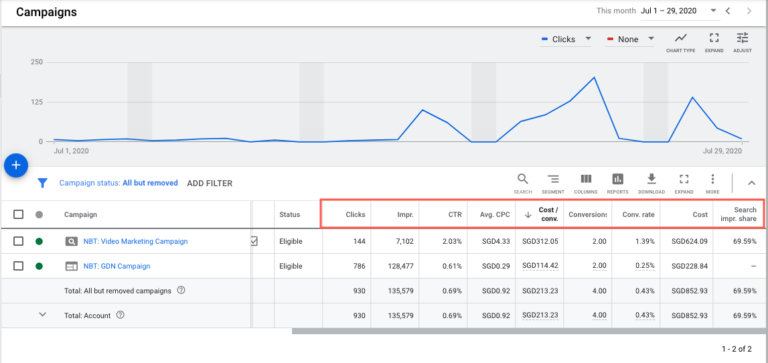
Task: Download the campaigns table
Action: [651, 184]
